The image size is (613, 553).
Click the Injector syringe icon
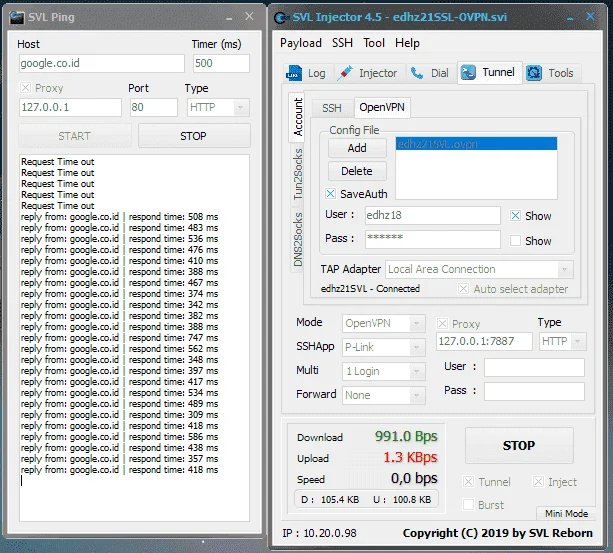(345, 73)
